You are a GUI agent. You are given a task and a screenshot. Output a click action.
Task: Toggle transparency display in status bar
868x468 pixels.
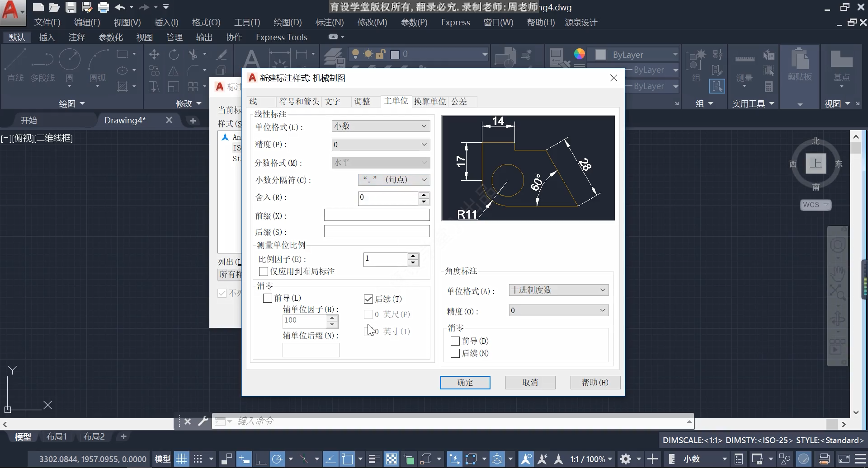[x=392, y=459]
